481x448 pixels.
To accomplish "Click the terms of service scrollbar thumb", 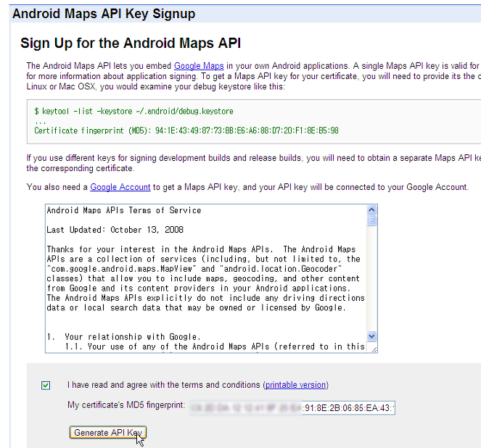I will pos(371,220).
